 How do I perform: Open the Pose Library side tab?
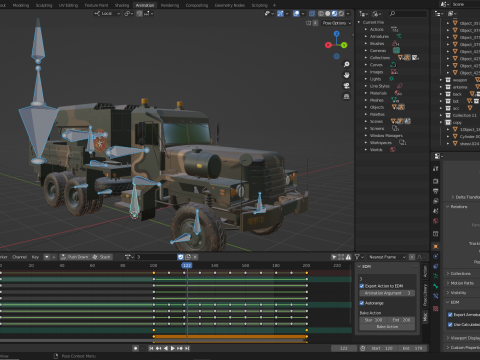(425, 295)
